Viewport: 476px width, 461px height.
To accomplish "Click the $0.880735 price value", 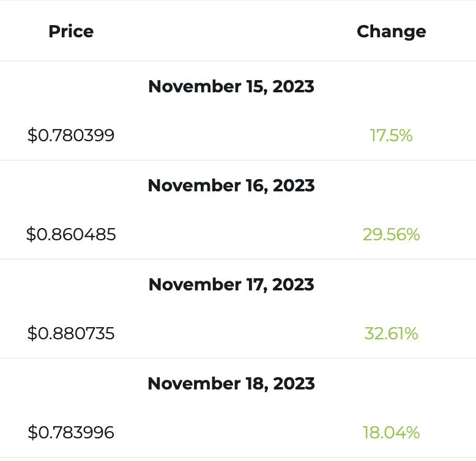I will tap(71, 333).
